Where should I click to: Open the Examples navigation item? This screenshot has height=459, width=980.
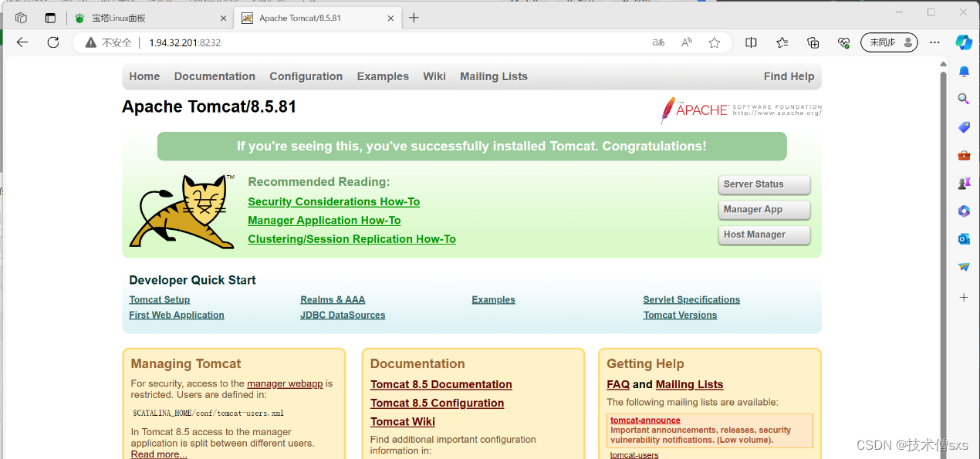click(383, 76)
